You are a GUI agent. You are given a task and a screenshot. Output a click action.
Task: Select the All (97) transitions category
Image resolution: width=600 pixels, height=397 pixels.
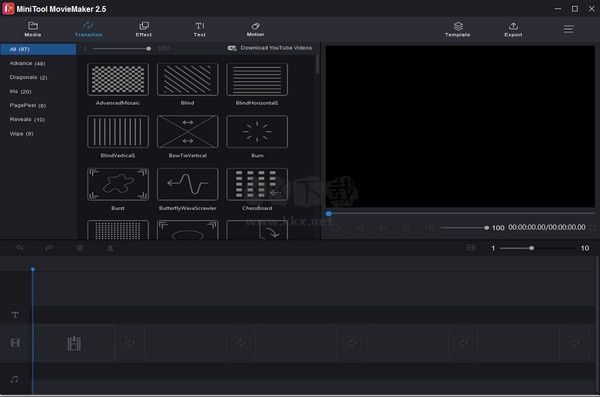pyautogui.click(x=38, y=49)
